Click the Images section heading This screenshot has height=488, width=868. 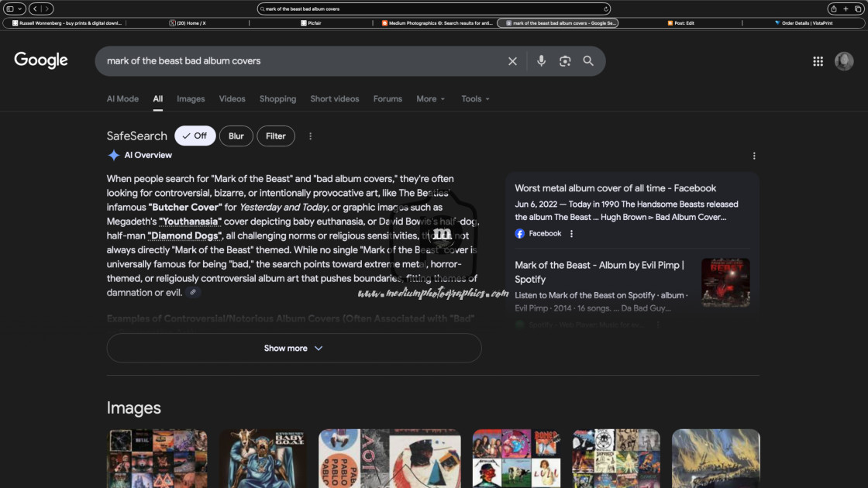(133, 408)
